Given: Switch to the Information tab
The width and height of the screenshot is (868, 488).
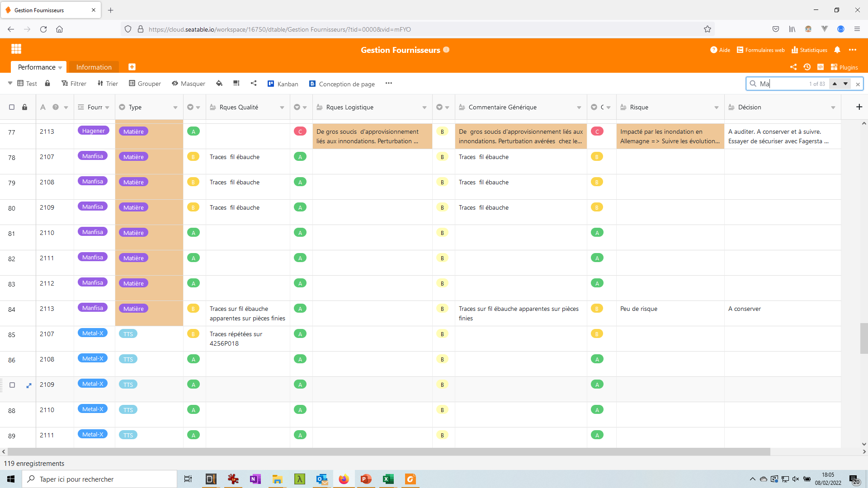Looking at the screenshot, I should pyautogui.click(x=94, y=67).
